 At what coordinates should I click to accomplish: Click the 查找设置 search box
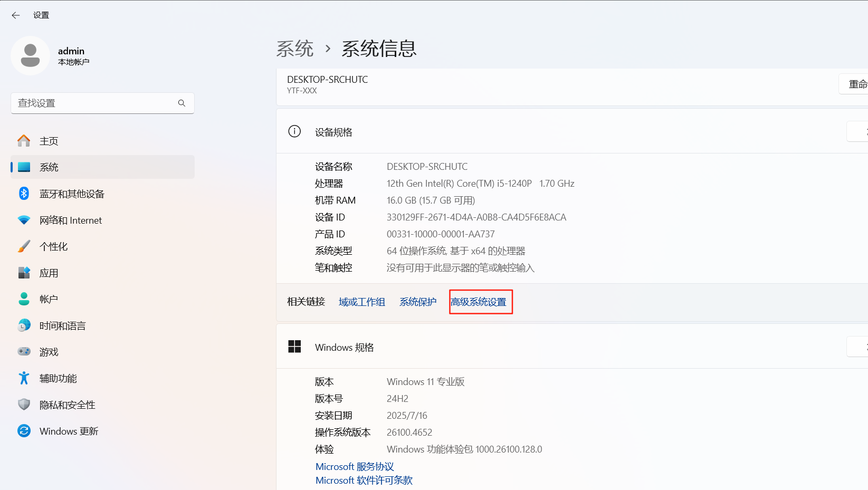pos(102,103)
